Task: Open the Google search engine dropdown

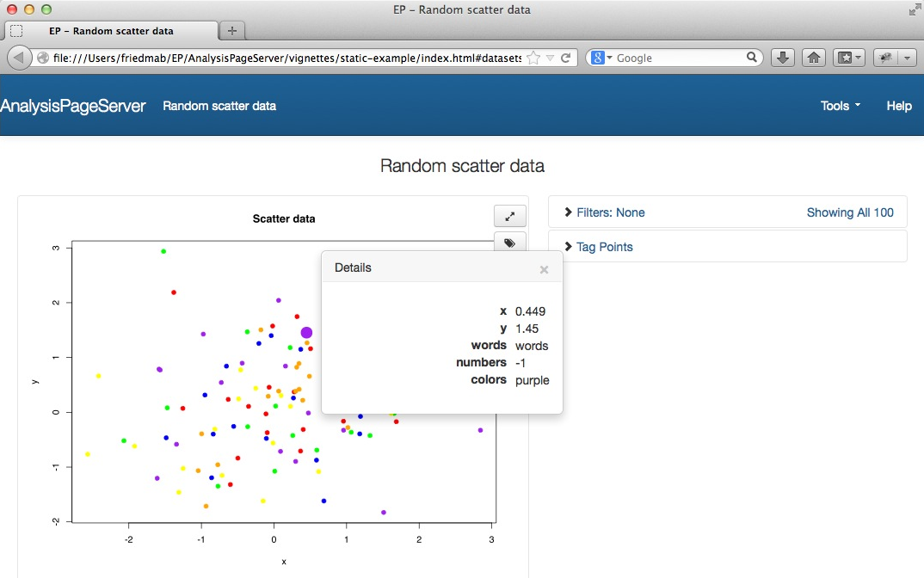Action: 602,58
